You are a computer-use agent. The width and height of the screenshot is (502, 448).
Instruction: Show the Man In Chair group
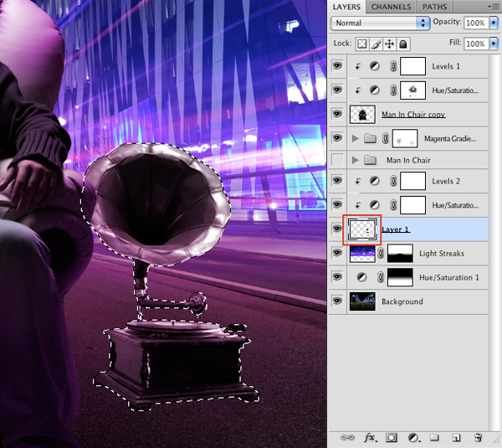tap(337, 160)
